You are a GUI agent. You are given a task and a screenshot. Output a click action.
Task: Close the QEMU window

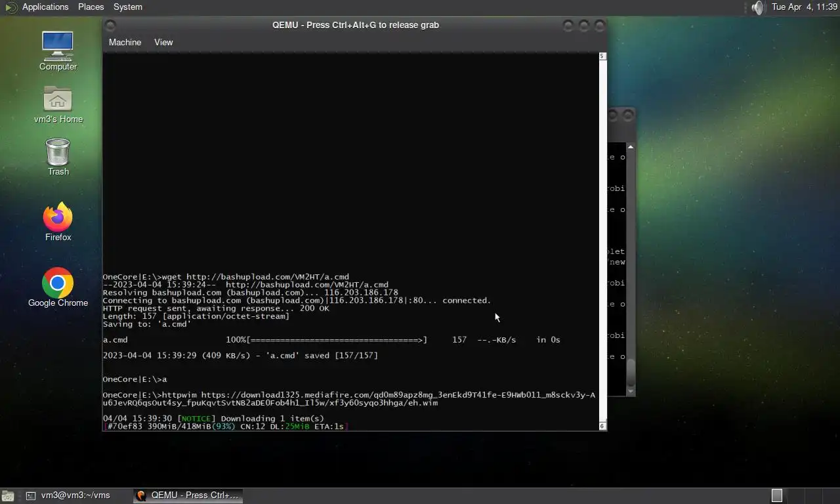[x=599, y=25]
